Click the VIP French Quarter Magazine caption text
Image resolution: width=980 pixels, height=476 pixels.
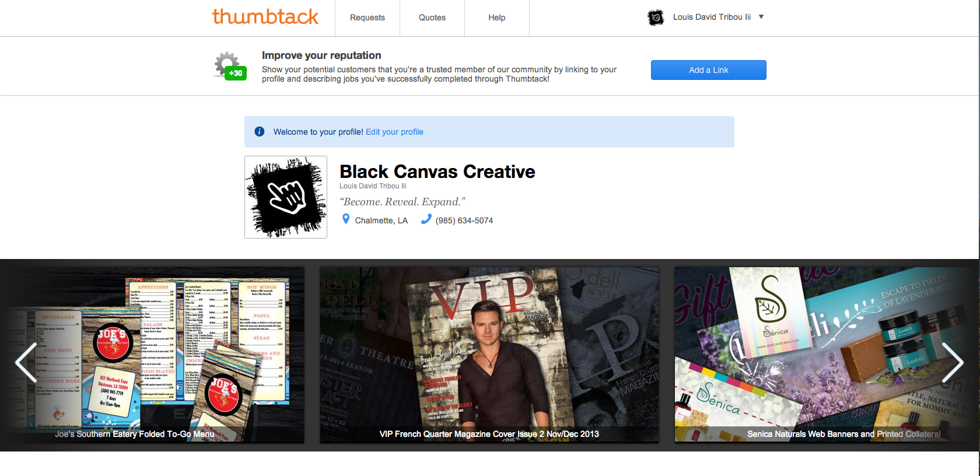coord(489,434)
